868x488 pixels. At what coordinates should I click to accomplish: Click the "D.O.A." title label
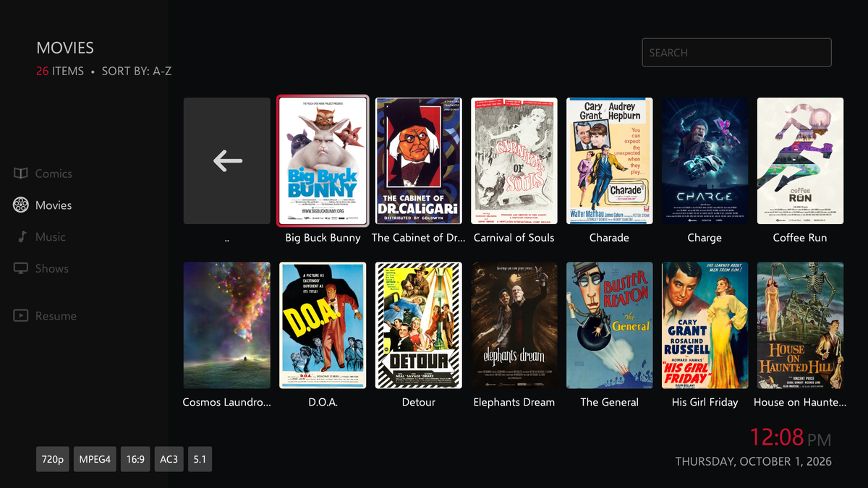(x=323, y=402)
